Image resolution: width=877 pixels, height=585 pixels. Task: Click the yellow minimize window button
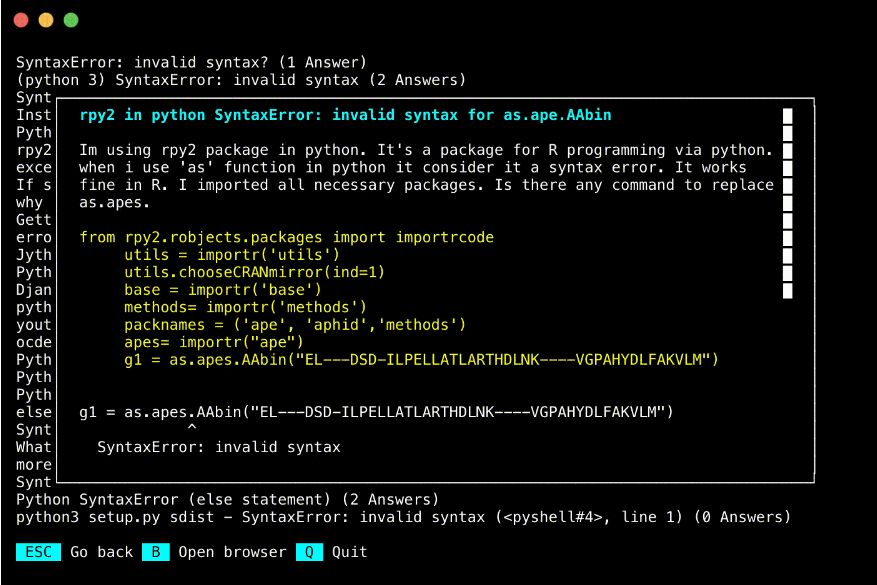coord(46,20)
